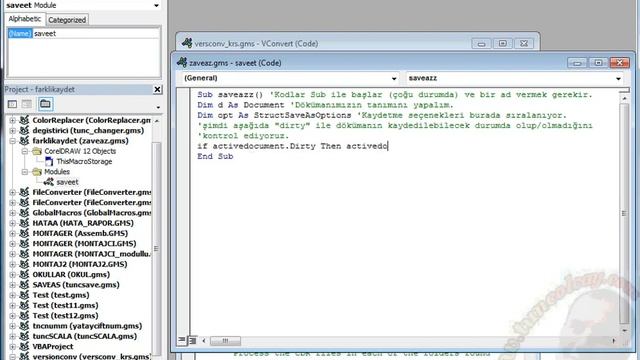Switch to the Alphabetic properties tab
The height and width of the screenshot is (360, 640).
coord(24,19)
